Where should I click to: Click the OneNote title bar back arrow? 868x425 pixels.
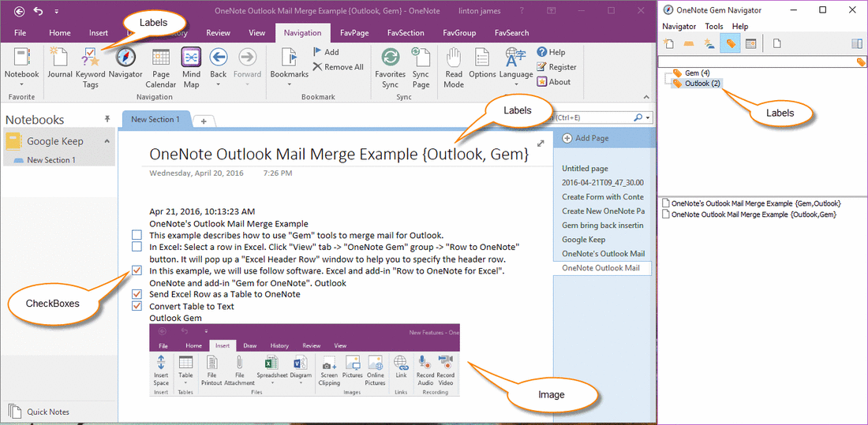20,10
